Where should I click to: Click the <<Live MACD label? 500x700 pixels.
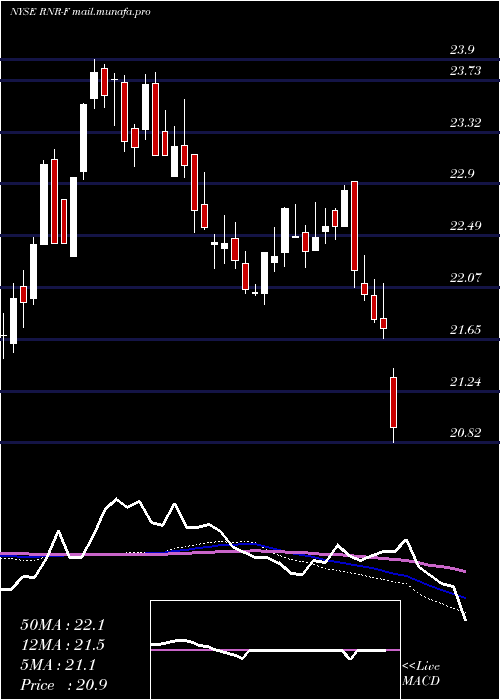[421, 674]
